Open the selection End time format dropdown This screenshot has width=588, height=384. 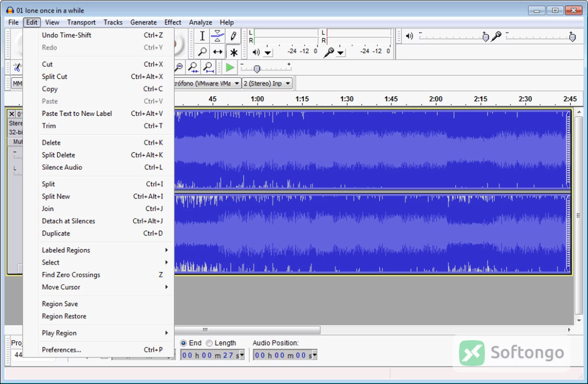coord(242,355)
